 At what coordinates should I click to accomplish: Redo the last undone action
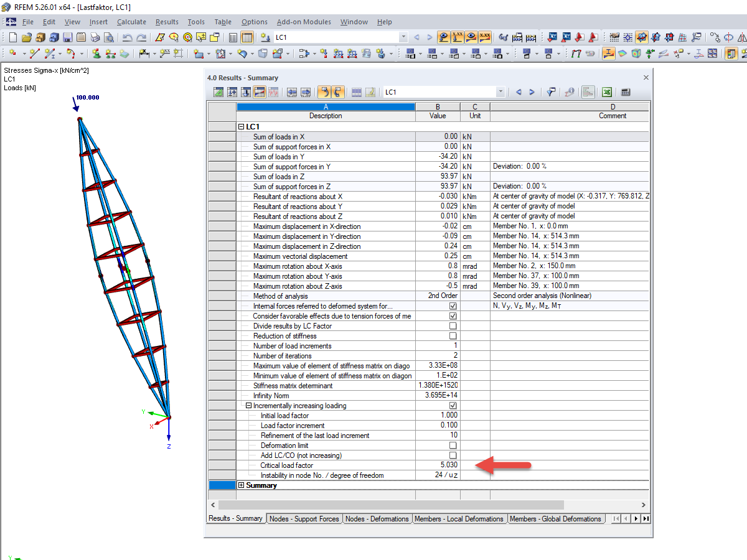(x=141, y=37)
